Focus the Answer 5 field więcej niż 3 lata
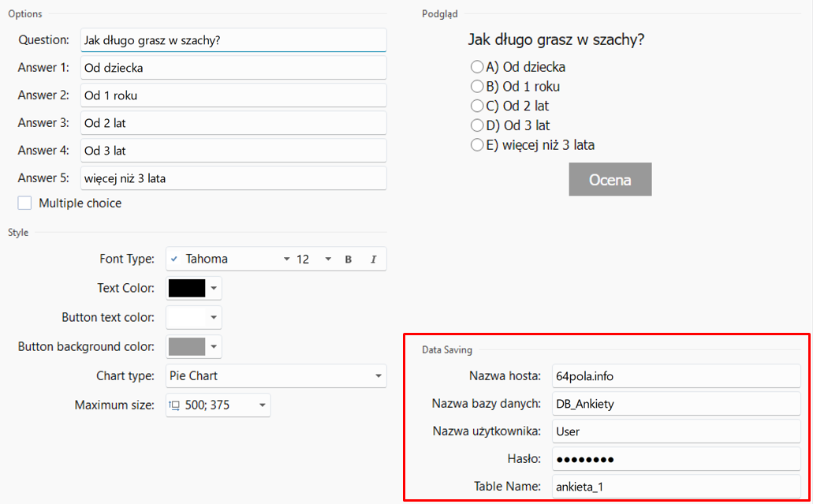813x504 pixels. coord(233,177)
